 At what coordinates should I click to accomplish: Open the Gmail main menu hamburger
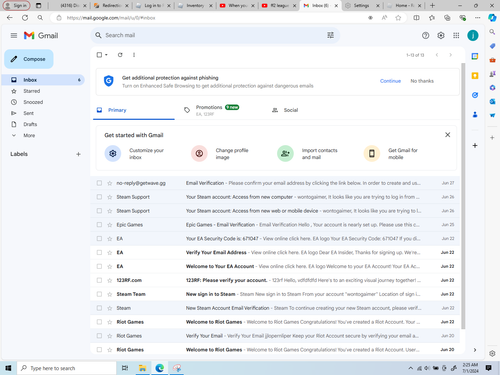(14, 35)
